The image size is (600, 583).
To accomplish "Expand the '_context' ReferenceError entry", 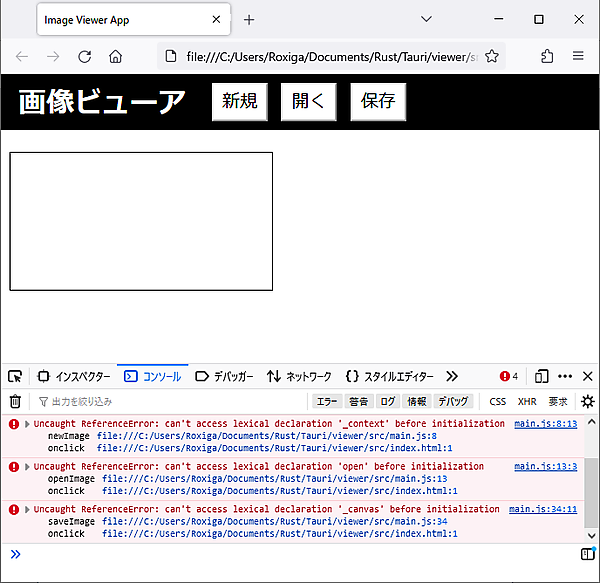I will coord(28,424).
